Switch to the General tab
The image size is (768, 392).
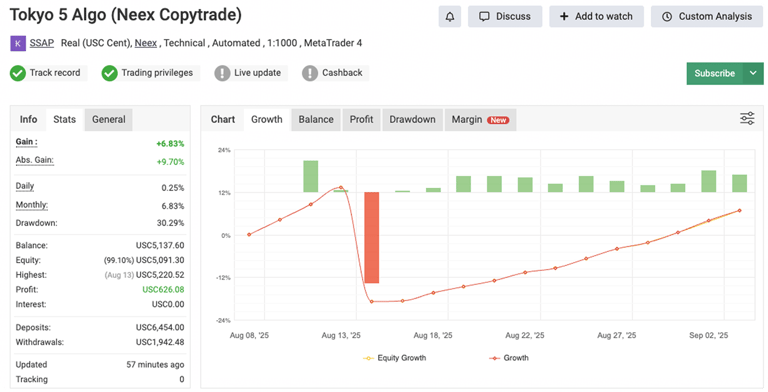109,120
